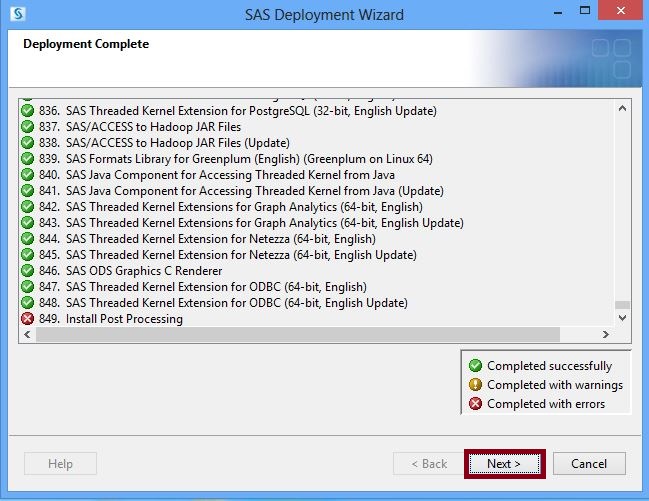Minimize the SAS Deployment Wizard window
Screen dimensions: 649x501
(558, 11)
